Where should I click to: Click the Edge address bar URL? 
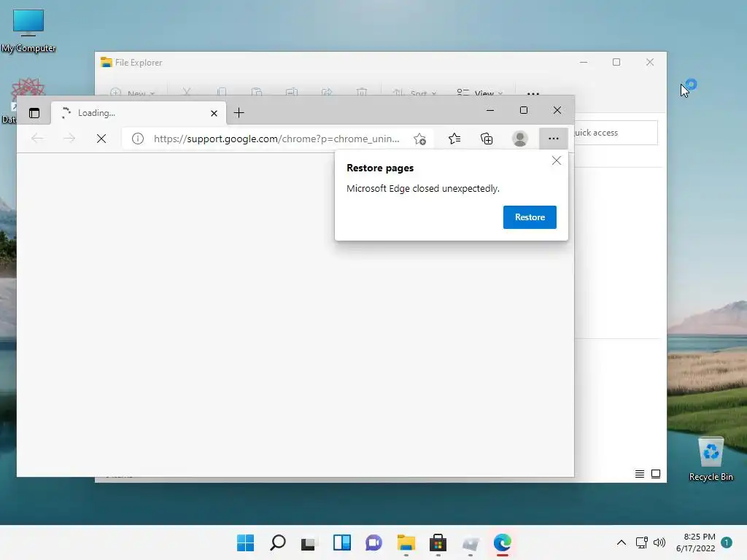[276, 139]
